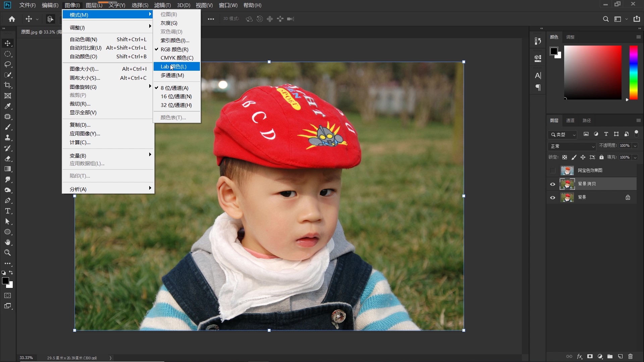The height and width of the screenshot is (362, 644).
Task: Select the Zoom tool in toolbar
Action: [8, 253]
